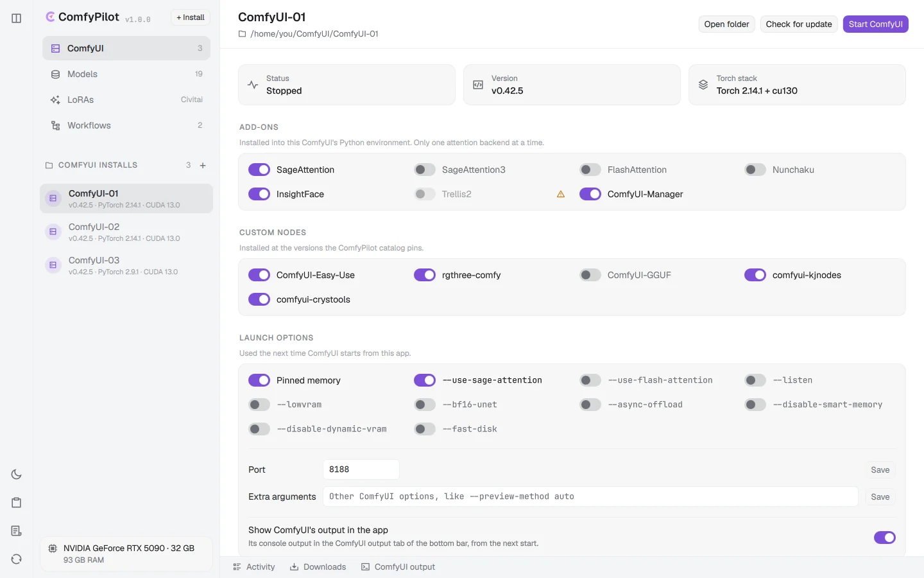Click the Open folder button
Image resolution: width=924 pixels, height=578 pixels.
727,24
